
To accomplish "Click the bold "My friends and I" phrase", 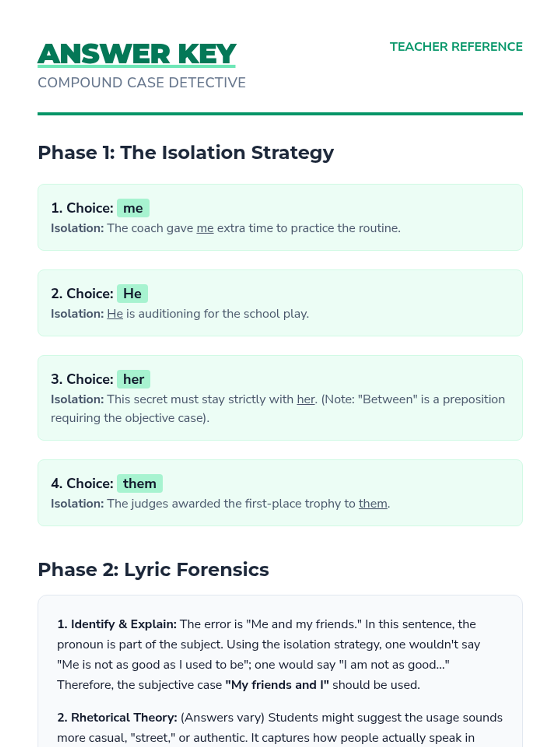I will pyautogui.click(x=277, y=685).
